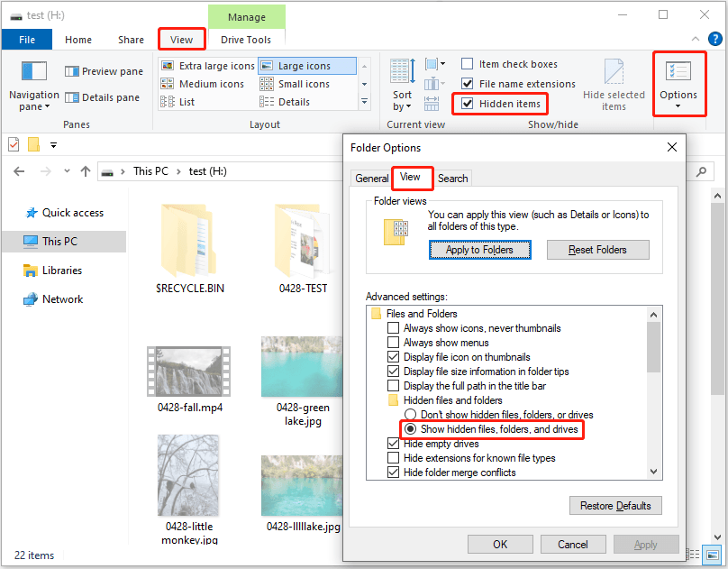The height and width of the screenshot is (569, 728).
Task: Click Apply to Folders button
Action: [479, 250]
